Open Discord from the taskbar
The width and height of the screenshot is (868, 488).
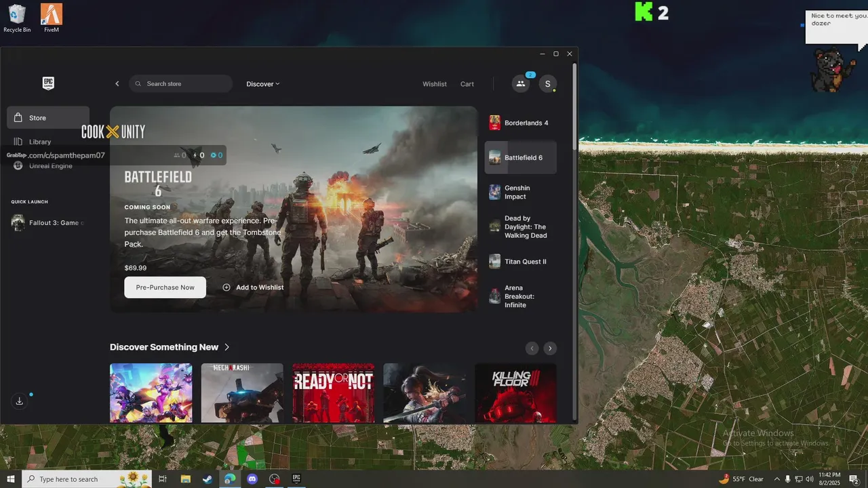click(x=252, y=479)
